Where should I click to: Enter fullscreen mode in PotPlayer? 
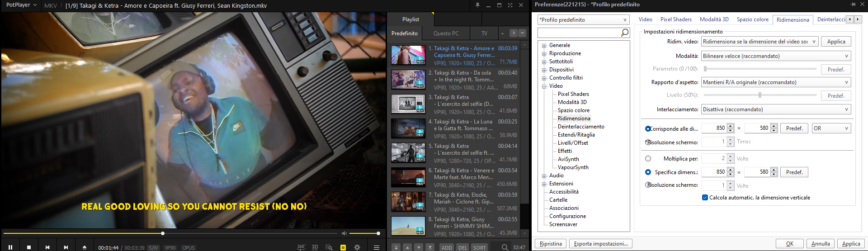pos(510,5)
